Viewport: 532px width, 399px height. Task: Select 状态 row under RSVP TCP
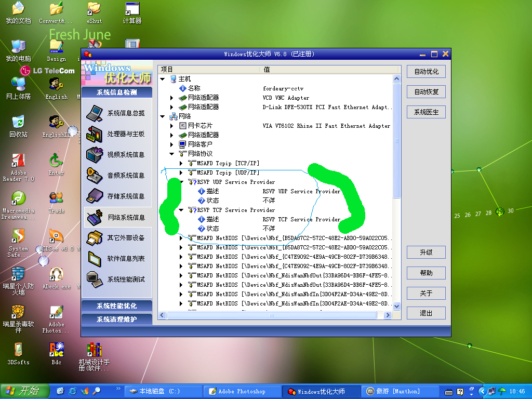[275, 229]
